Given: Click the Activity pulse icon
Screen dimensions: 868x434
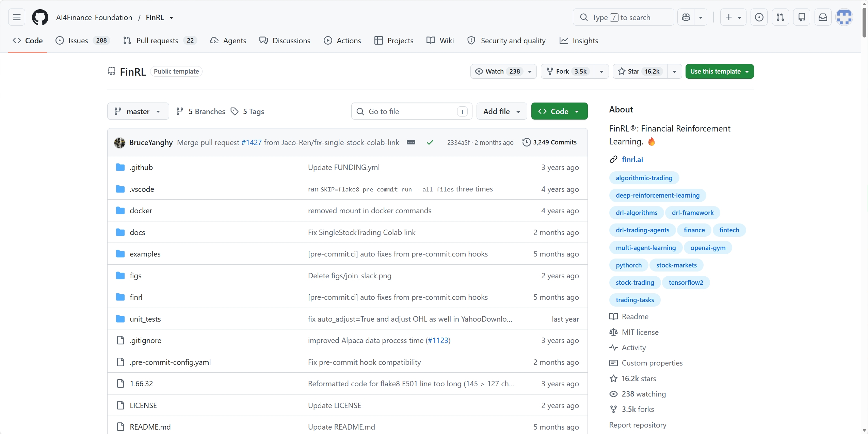Looking at the screenshot, I should pyautogui.click(x=613, y=347).
